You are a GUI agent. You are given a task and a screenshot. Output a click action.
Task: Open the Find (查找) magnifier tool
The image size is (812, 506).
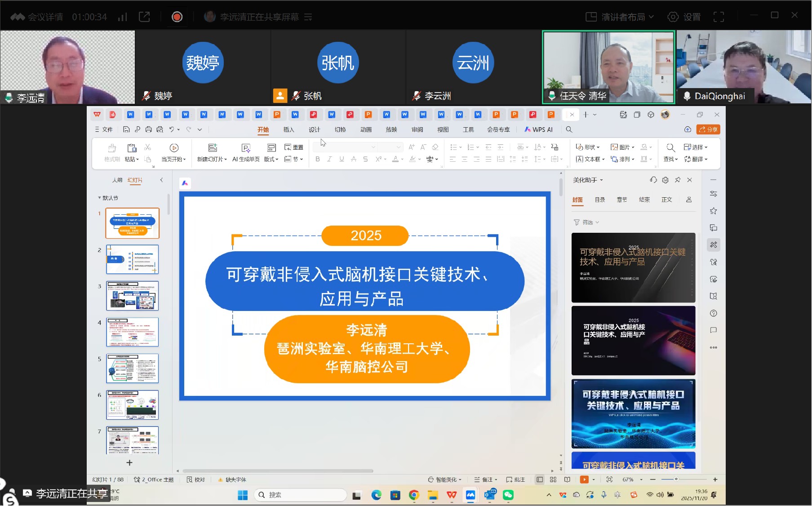[670, 148]
